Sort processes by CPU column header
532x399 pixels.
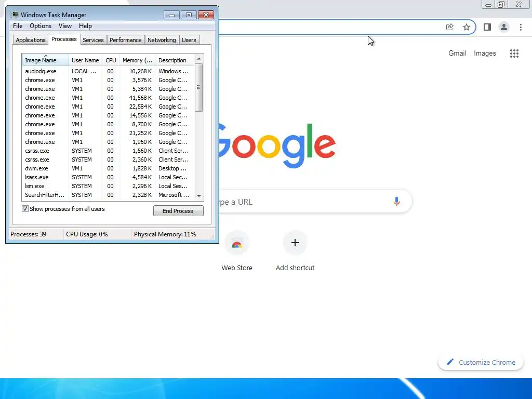(111, 60)
